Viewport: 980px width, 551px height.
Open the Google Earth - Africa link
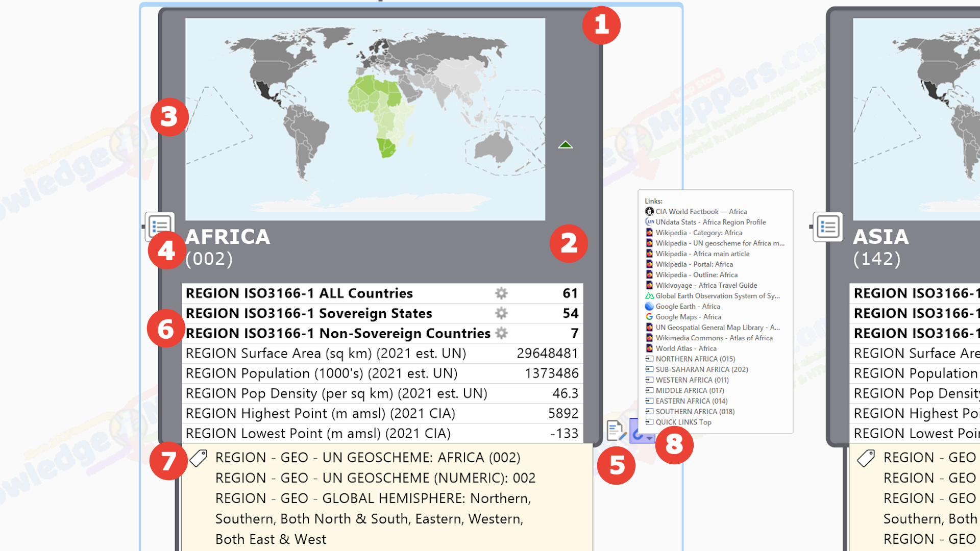click(x=688, y=306)
